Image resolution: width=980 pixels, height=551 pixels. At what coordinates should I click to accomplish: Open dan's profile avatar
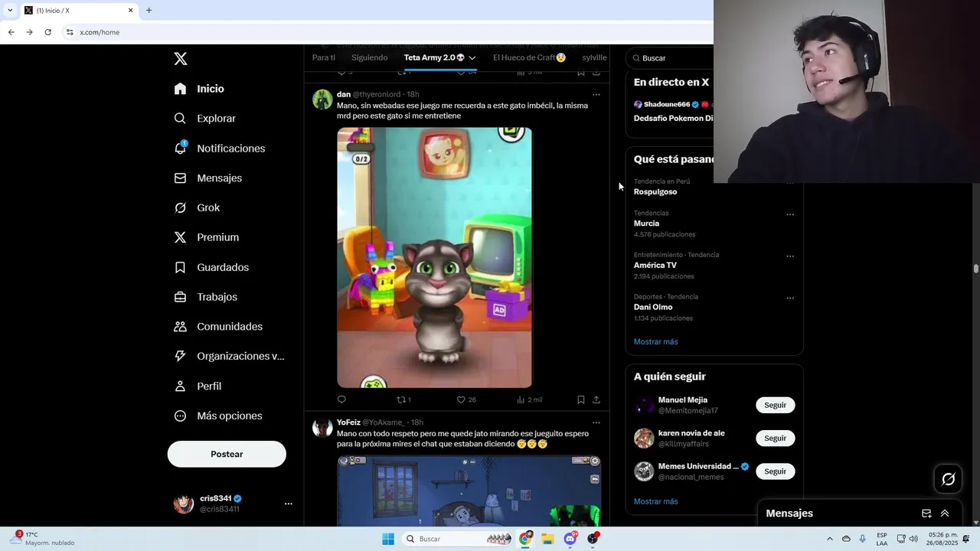(x=322, y=99)
